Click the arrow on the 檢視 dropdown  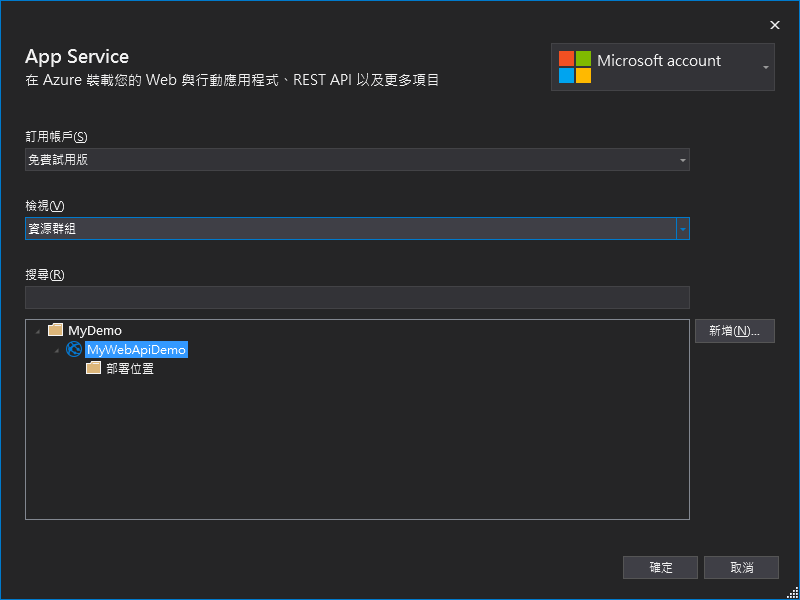coord(683,229)
